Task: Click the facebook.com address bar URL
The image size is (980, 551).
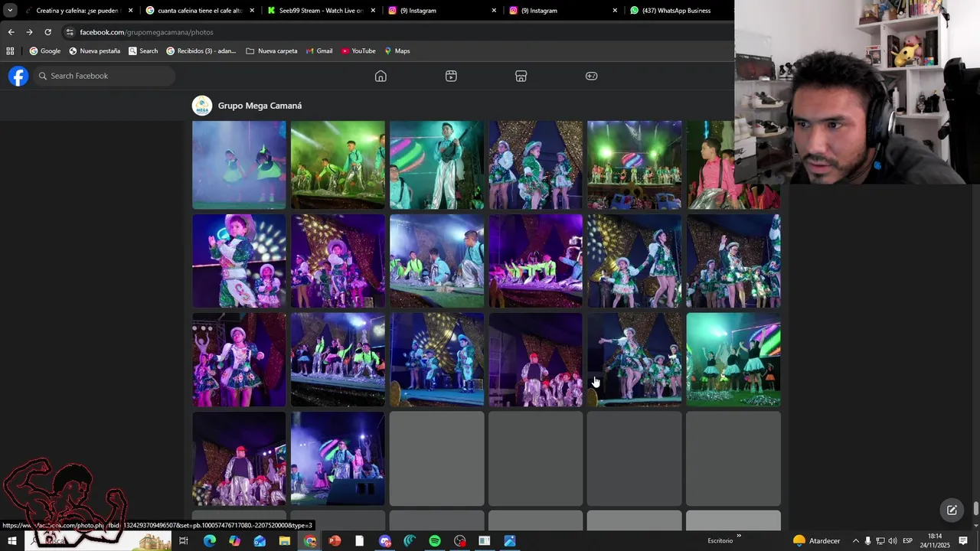Action: 146,32
